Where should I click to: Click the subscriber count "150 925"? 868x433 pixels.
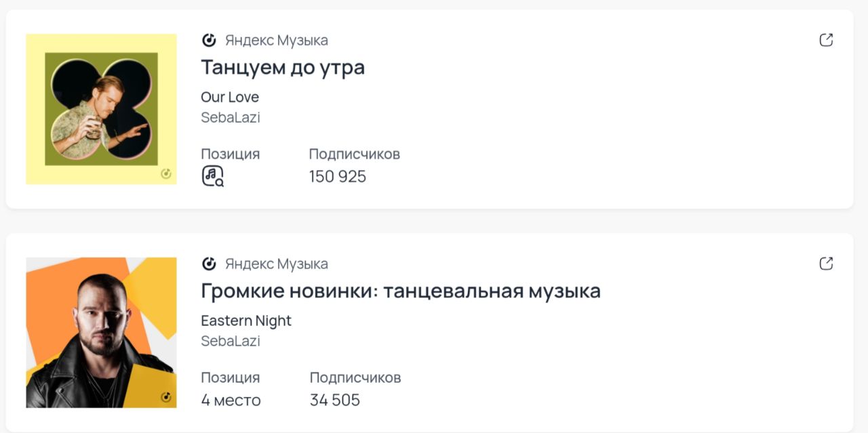coord(338,177)
